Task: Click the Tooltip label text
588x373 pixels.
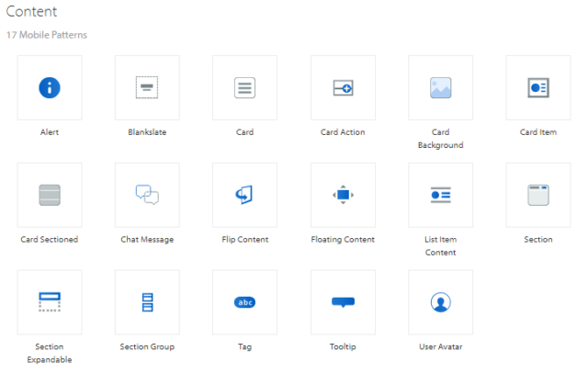Action: coord(343,346)
